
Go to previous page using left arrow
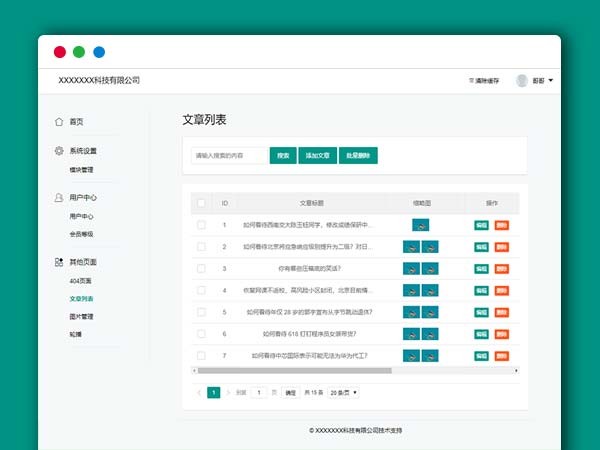(x=198, y=393)
